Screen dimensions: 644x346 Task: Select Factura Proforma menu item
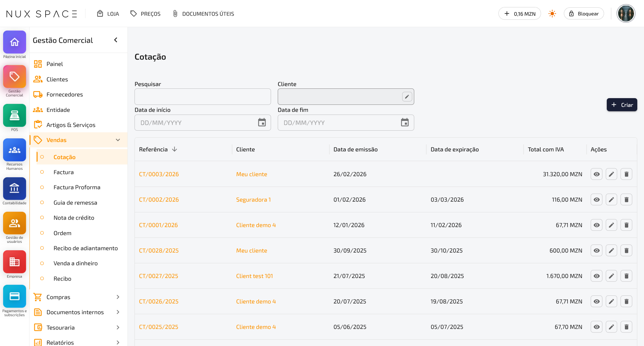click(77, 187)
